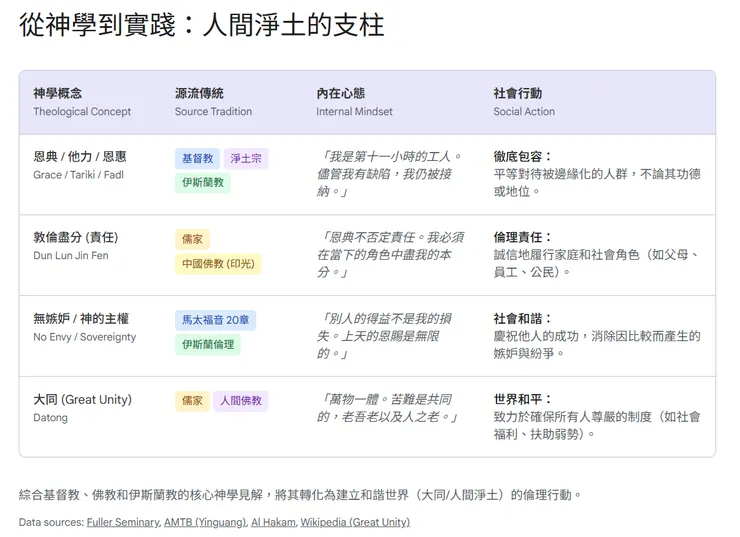Click the 社會行動 Social Action column header

tap(524, 102)
